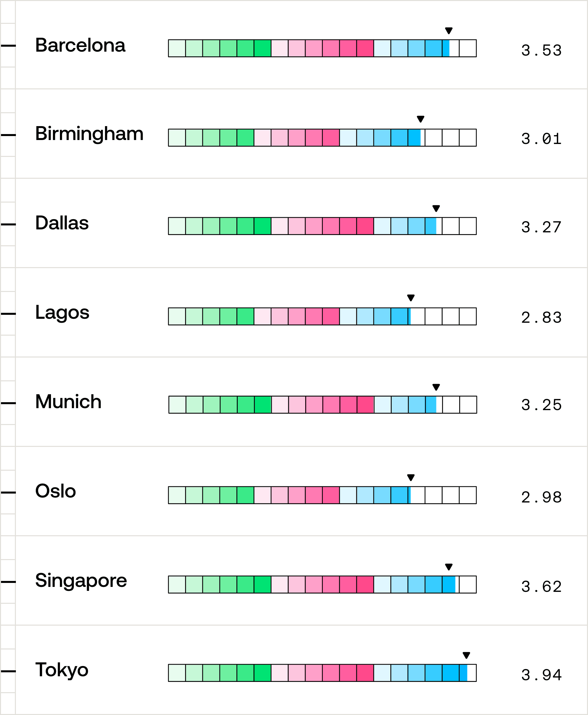Click the tick mark beside the Munich row

coord(8,403)
